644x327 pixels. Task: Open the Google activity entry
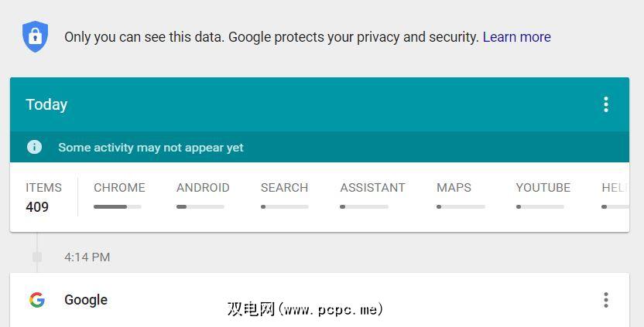coord(86,300)
